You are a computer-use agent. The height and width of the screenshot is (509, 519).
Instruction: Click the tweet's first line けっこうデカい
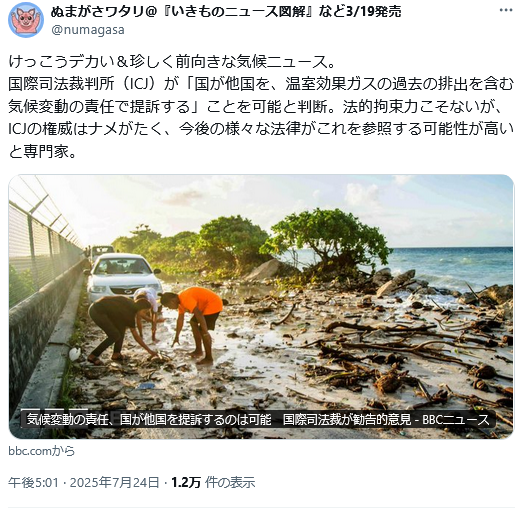point(172,61)
